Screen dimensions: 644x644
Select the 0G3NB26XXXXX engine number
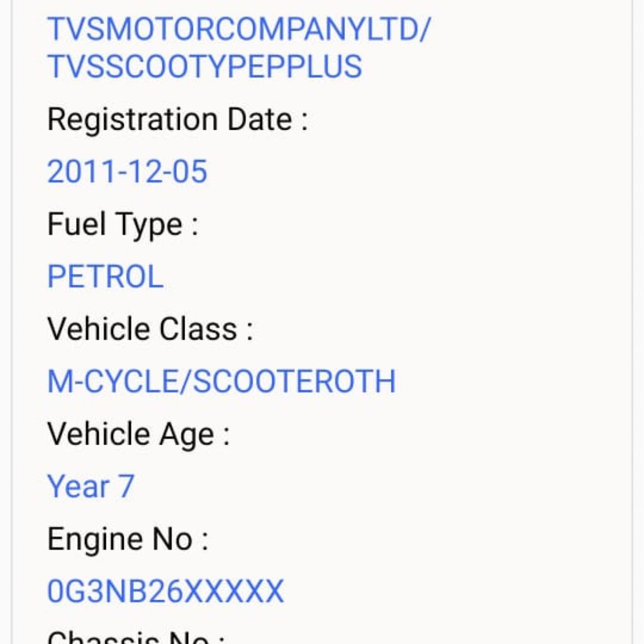pyautogui.click(x=165, y=591)
